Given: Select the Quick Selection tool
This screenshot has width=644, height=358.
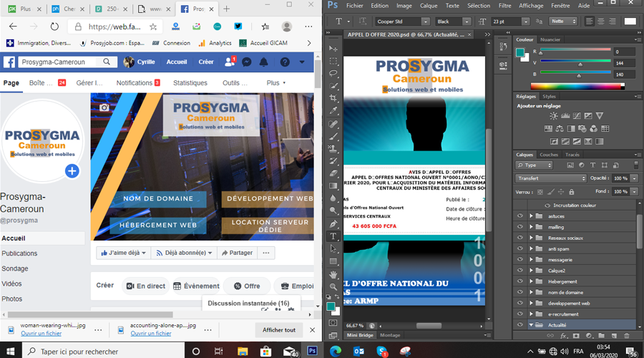Looking at the screenshot, I should pyautogui.click(x=333, y=86).
